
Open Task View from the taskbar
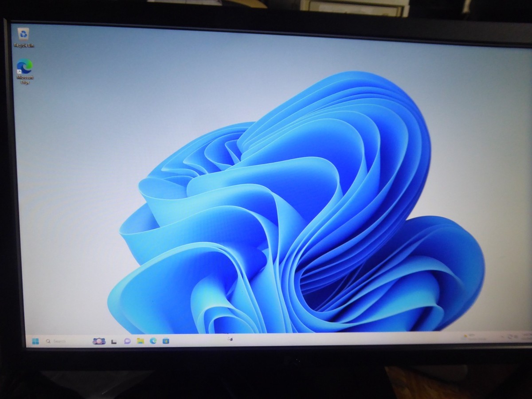114,341
